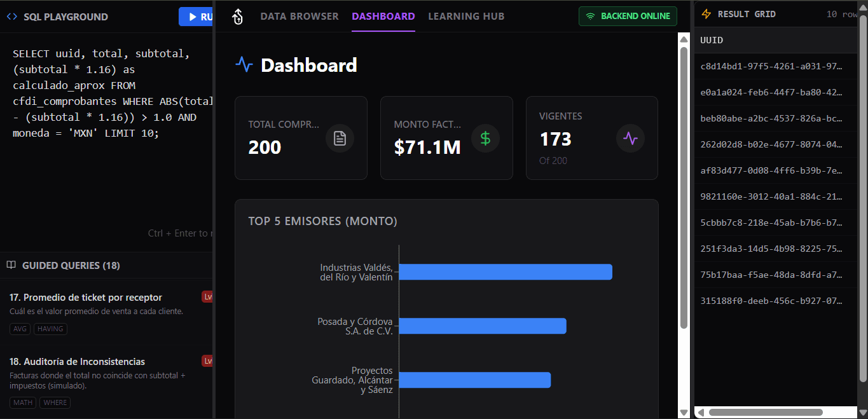Click the Backend Online status badge

[x=628, y=17]
